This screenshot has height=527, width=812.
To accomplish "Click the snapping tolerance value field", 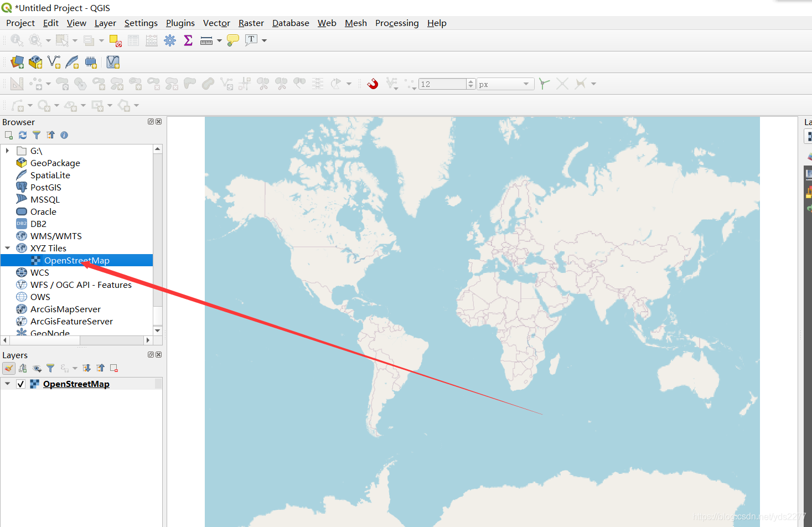I will 442,84.
